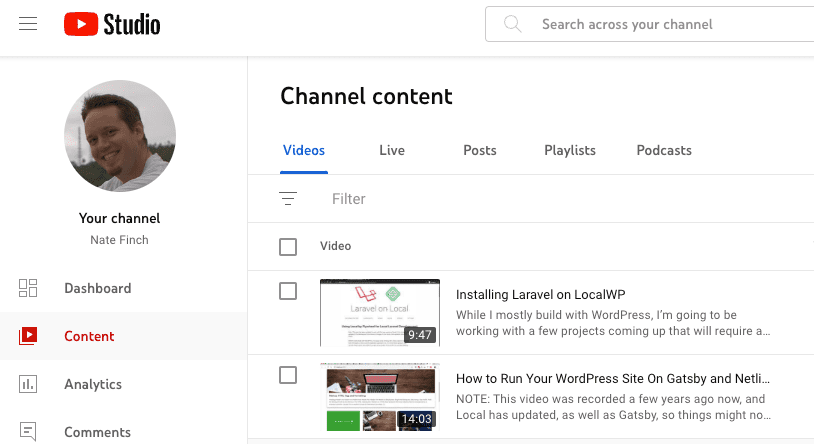
Task: Click the Filter text field
Action: click(349, 199)
